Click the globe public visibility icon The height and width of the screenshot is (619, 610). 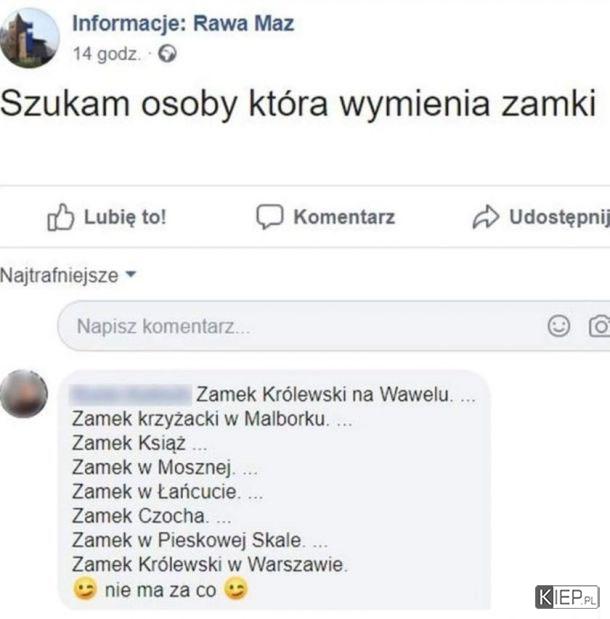click(167, 54)
